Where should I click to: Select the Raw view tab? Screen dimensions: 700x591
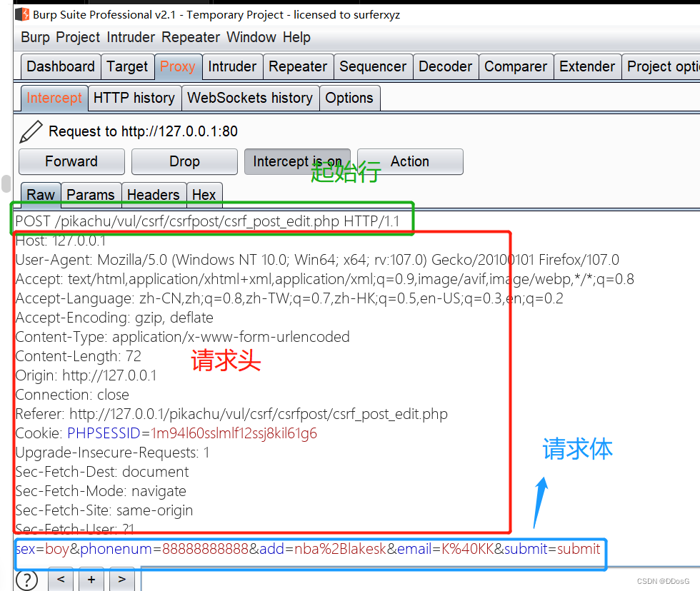(x=41, y=195)
